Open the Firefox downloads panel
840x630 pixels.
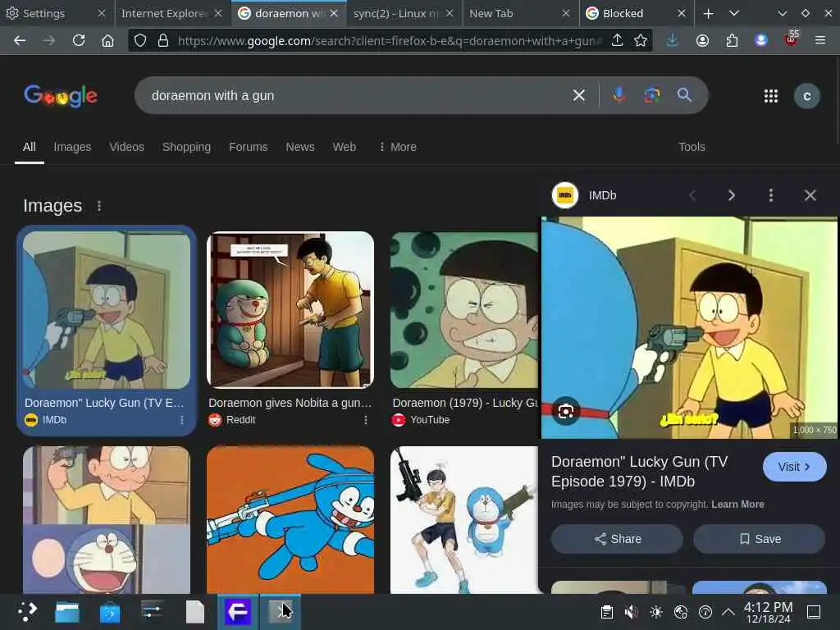click(x=673, y=40)
